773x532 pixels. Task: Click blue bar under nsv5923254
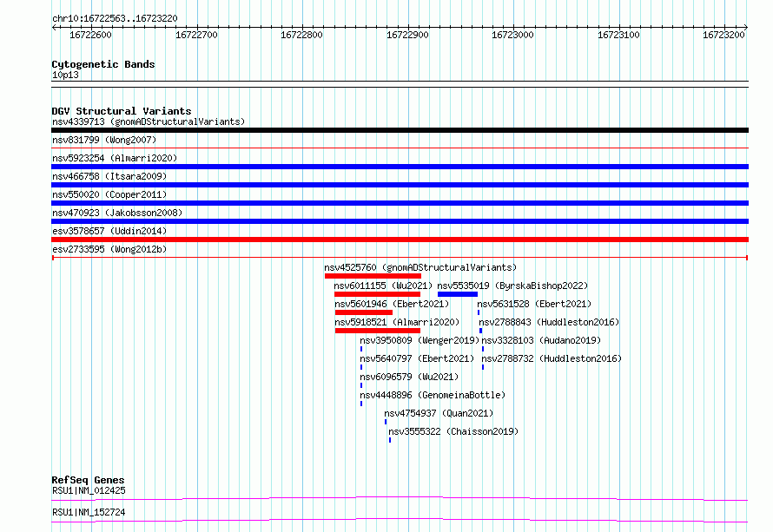click(x=400, y=167)
